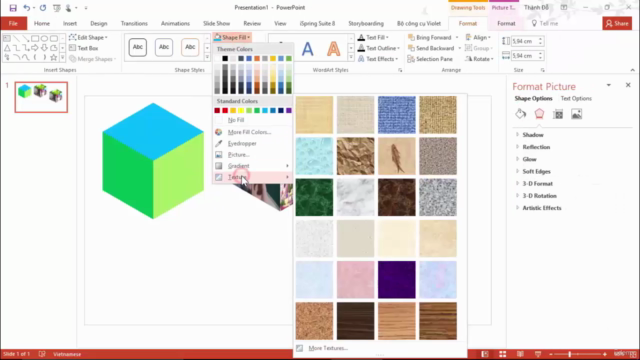Open the Selection Pane
This screenshot has width=640, height=360.
[x=430, y=59]
